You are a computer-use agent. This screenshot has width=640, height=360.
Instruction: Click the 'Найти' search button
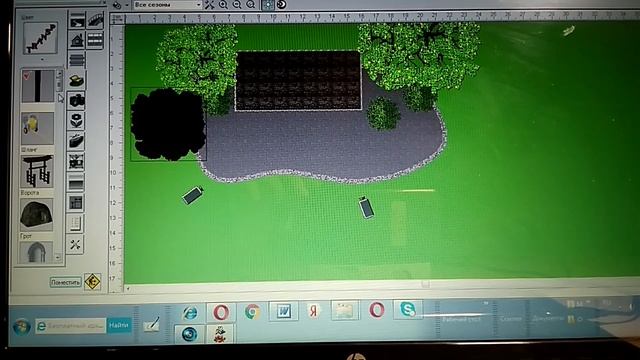[x=119, y=326]
